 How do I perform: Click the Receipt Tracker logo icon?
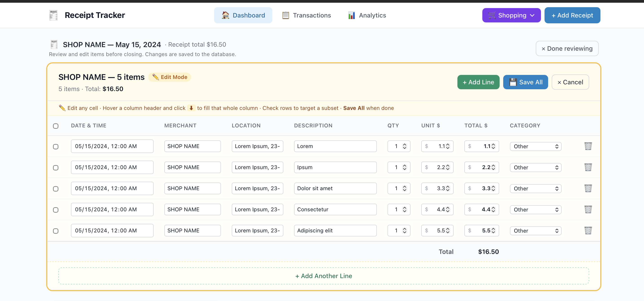click(53, 15)
